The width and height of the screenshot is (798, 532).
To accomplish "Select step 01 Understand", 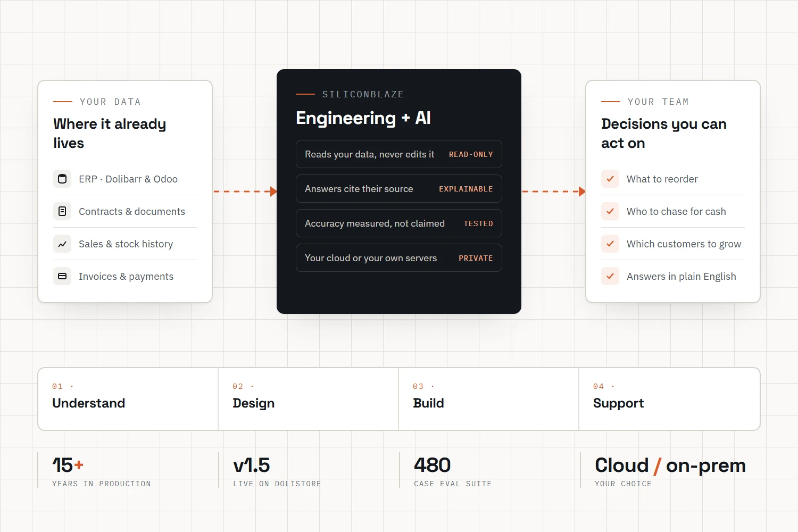I will tap(128, 399).
